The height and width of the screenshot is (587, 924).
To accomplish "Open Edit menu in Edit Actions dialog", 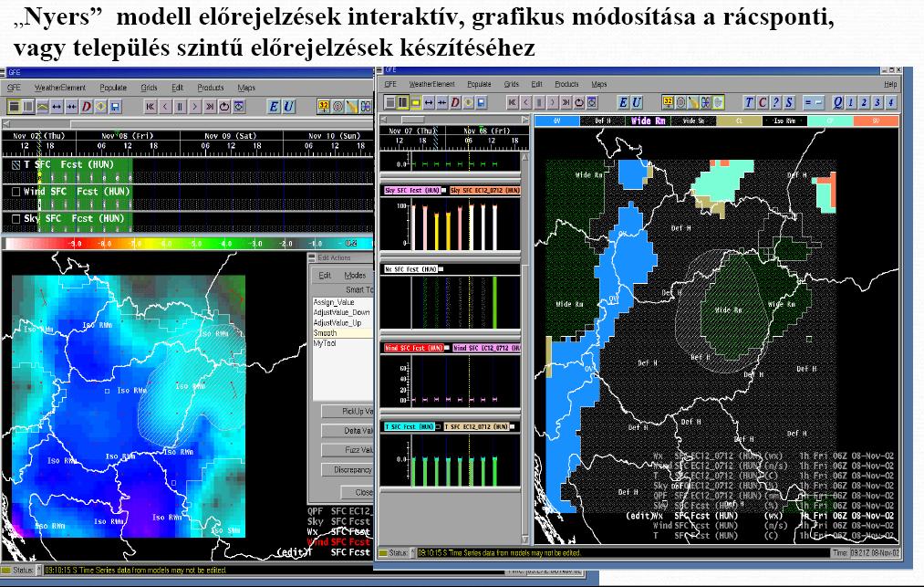I will click(325, 276).
